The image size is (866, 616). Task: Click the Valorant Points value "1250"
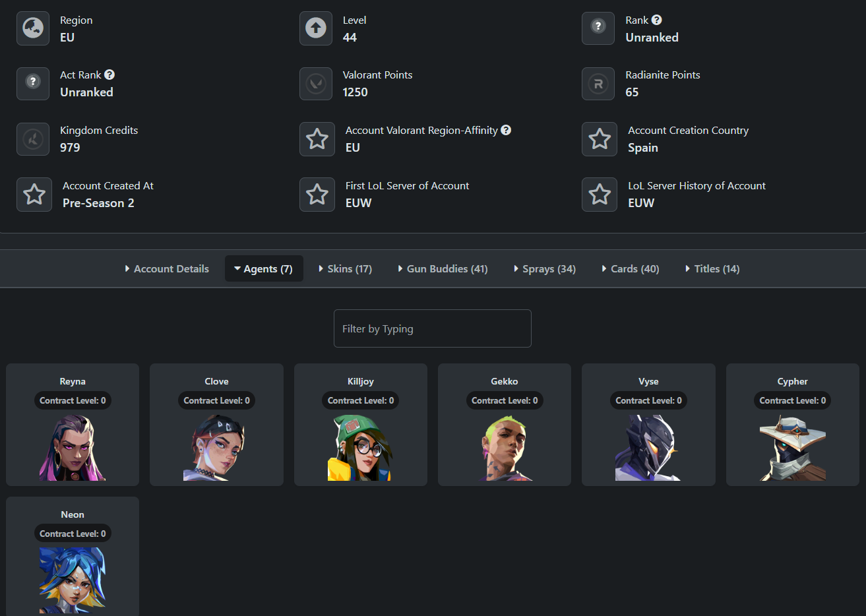pyautogui.click(x=356, y=92)
